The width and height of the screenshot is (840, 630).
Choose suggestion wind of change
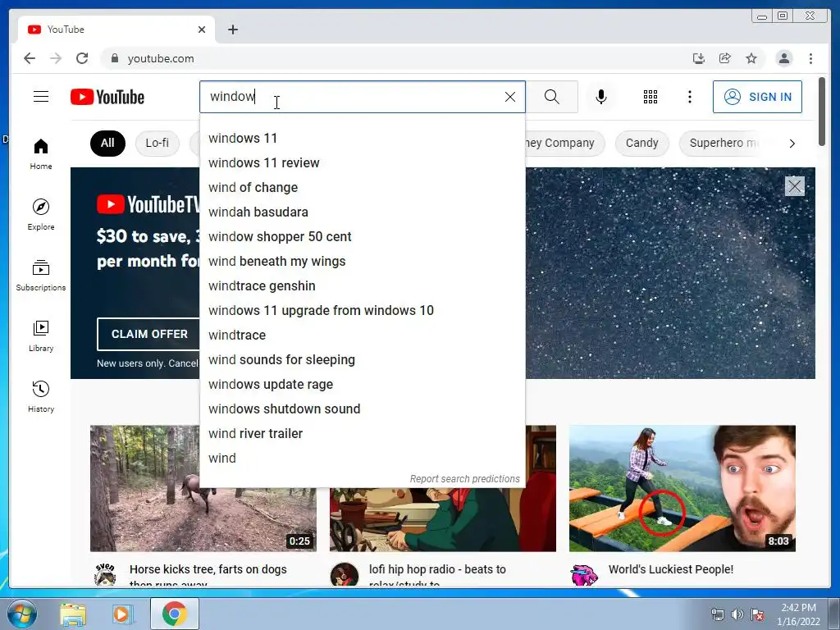tap(362, 188)
